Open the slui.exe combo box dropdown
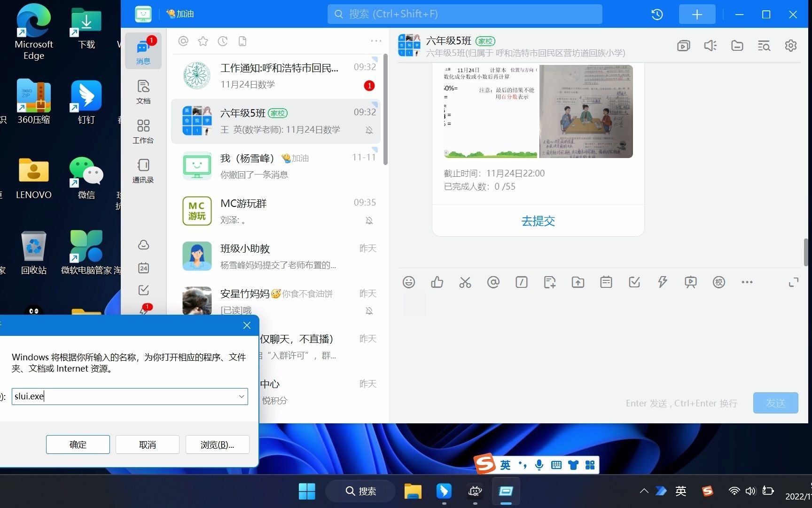 tap(241, 397)
